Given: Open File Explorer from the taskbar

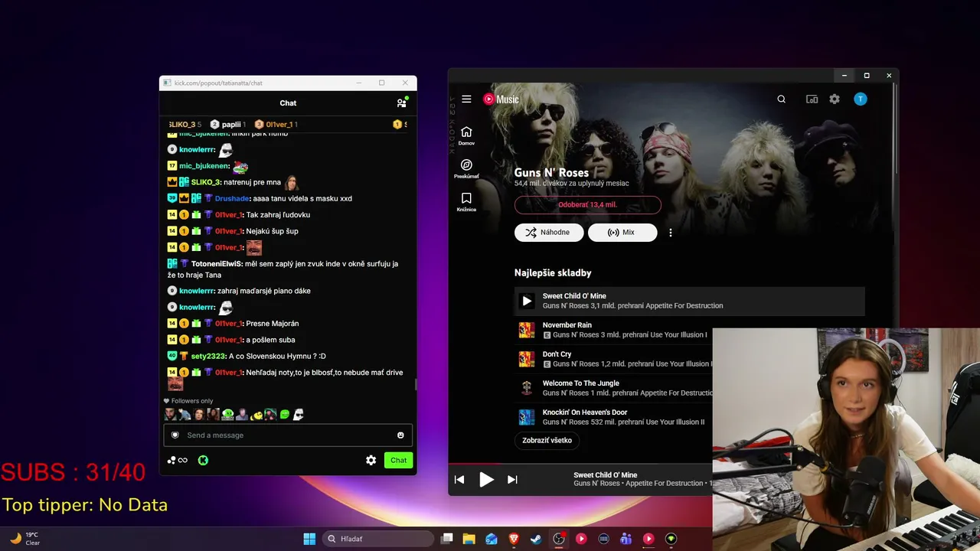Looking at the screenshot, I should [469, 539].
